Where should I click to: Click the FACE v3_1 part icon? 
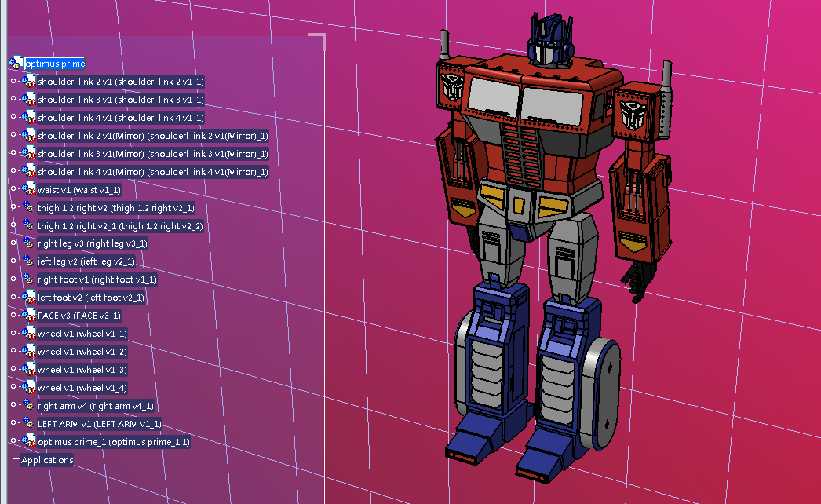coord(29,316)
